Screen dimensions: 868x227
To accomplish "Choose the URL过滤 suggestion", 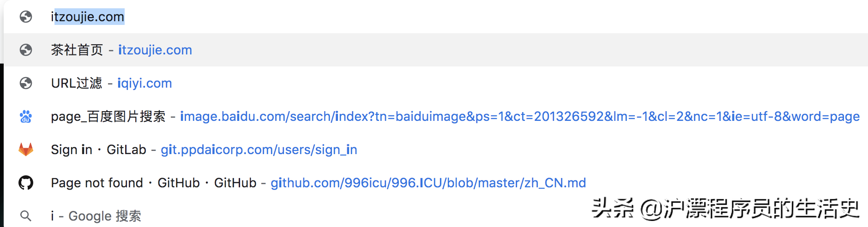I will tap(76, 83).
